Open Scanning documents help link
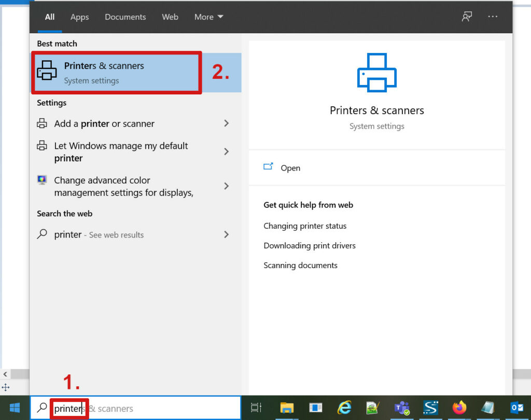 [x=300, y=265]
